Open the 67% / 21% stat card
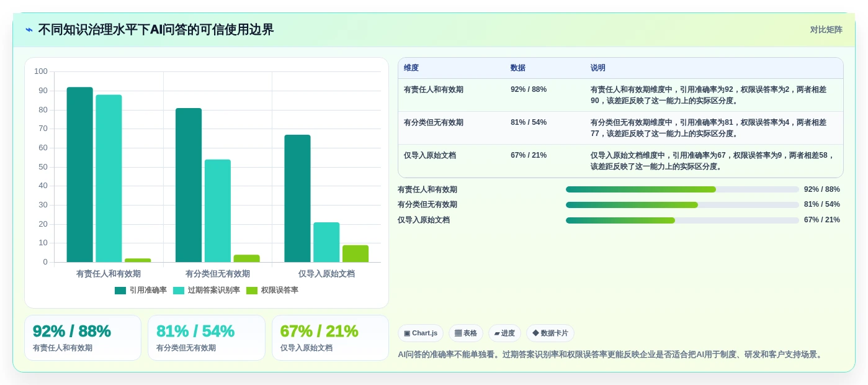868x385 pixels. pos(330,338)
